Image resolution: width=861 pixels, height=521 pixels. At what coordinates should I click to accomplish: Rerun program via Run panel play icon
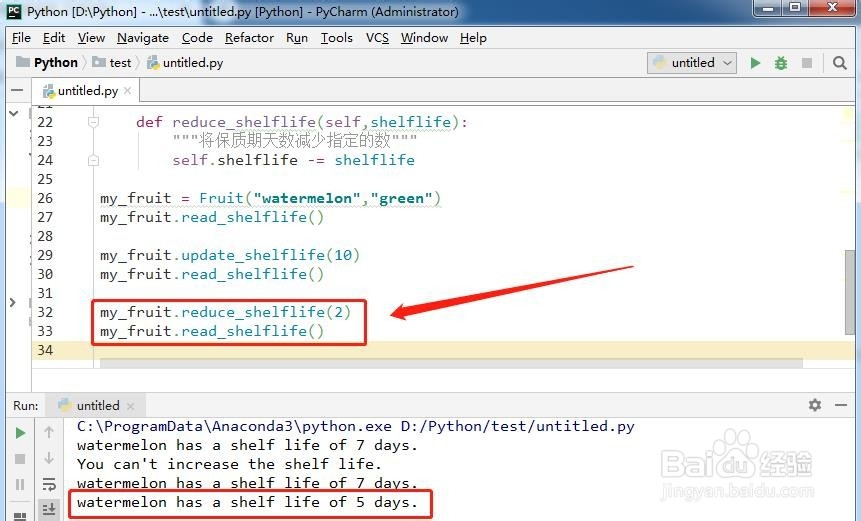click(x=20, y=433)
